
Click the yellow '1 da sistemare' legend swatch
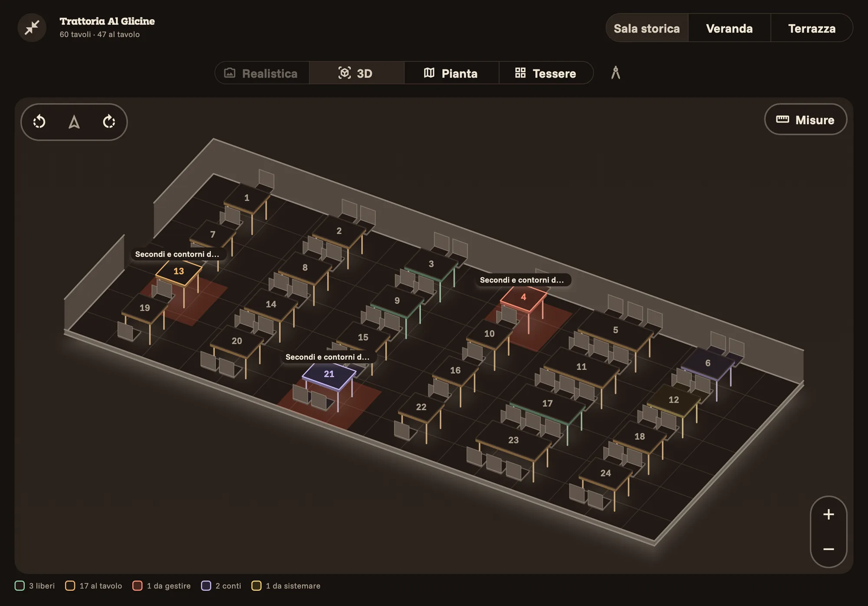tap(256, 586)
